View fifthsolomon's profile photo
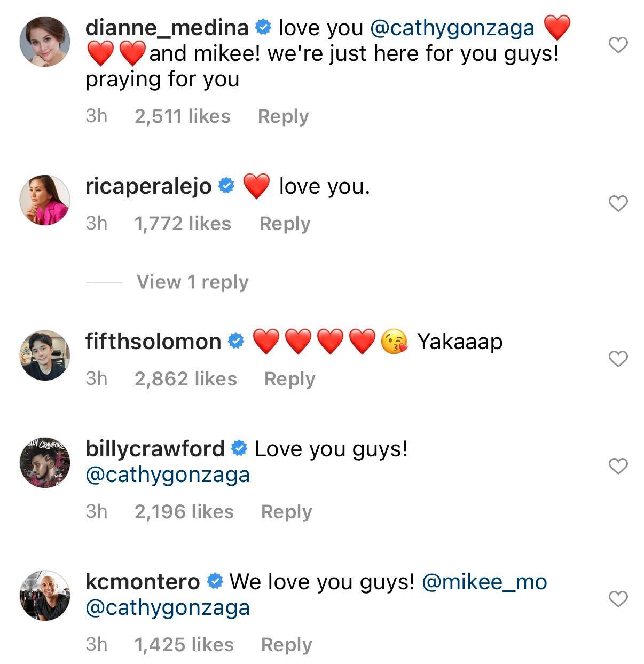644x664 pixels. point(45,355)
